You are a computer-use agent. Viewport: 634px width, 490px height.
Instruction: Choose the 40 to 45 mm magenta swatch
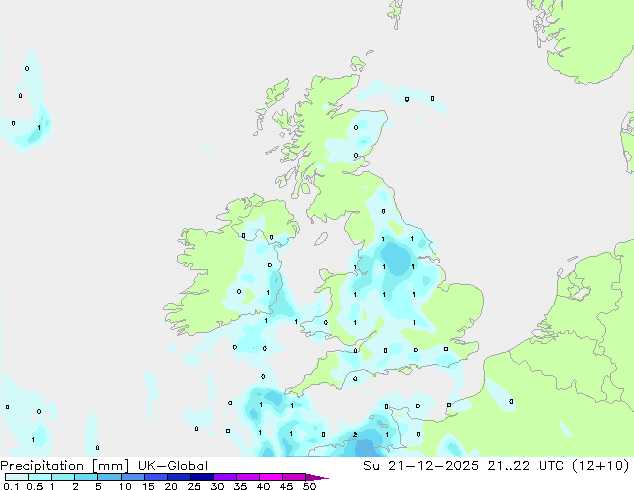click(271, 477)
